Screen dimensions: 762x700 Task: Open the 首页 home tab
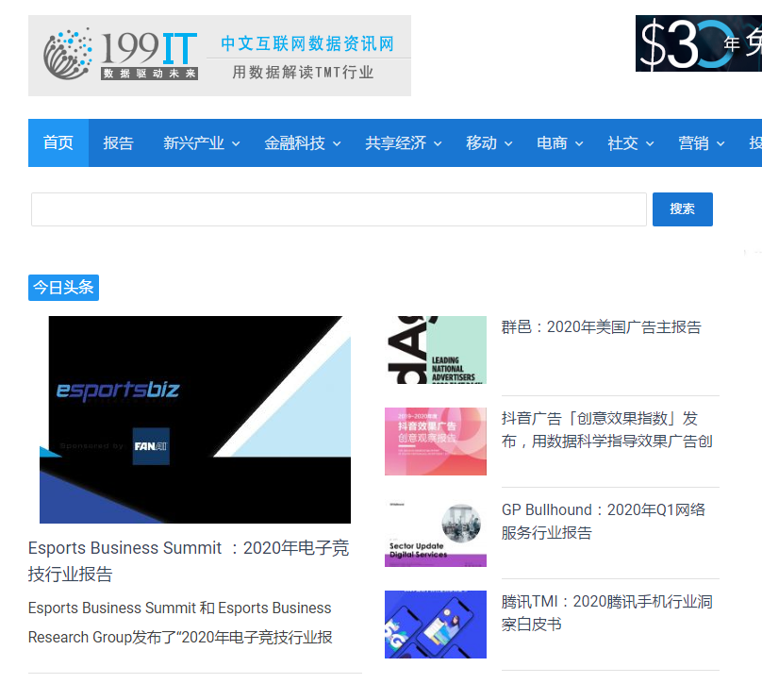(58, 142)
